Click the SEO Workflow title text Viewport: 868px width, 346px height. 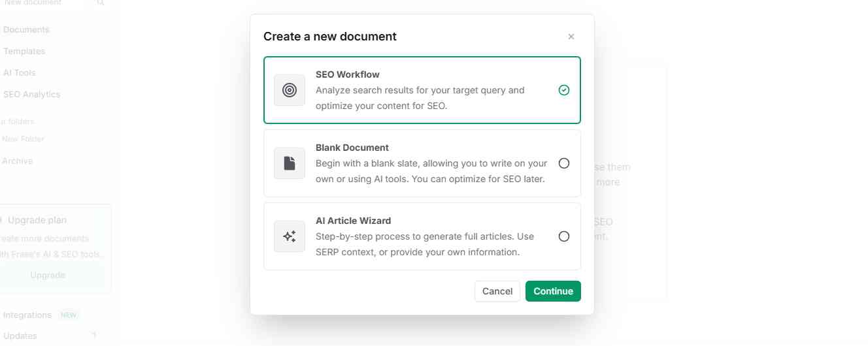click(x=347, y=74)
